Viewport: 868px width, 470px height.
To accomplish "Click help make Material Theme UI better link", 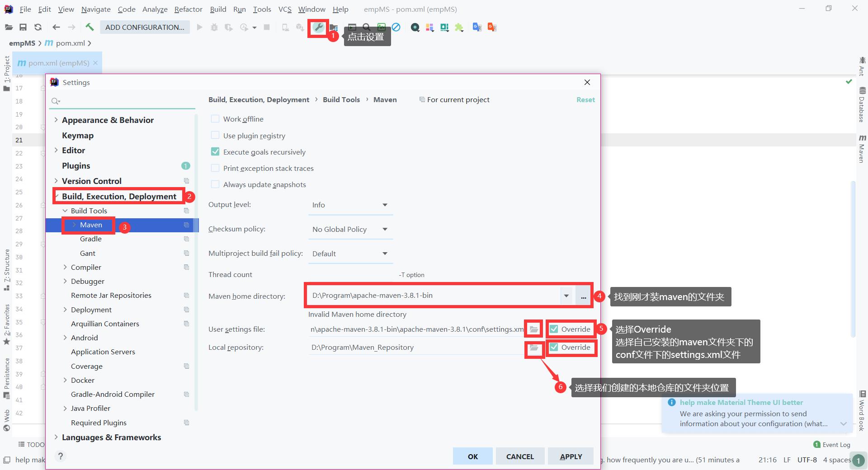I will (x=741, y=402).
